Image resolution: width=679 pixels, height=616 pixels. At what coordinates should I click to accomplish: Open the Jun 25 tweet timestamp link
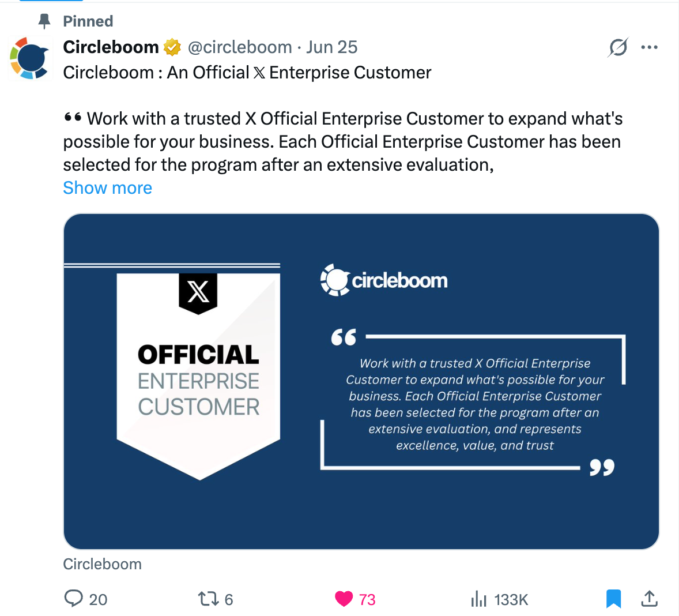point(332,47)
